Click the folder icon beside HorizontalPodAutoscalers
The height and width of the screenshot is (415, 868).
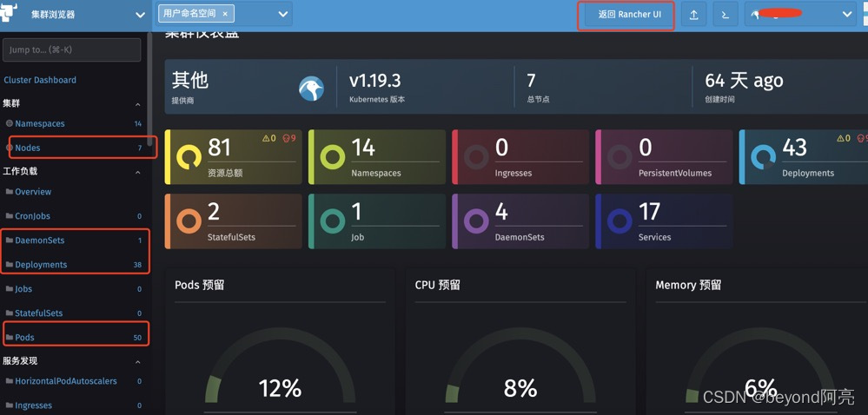click(9, 381)
